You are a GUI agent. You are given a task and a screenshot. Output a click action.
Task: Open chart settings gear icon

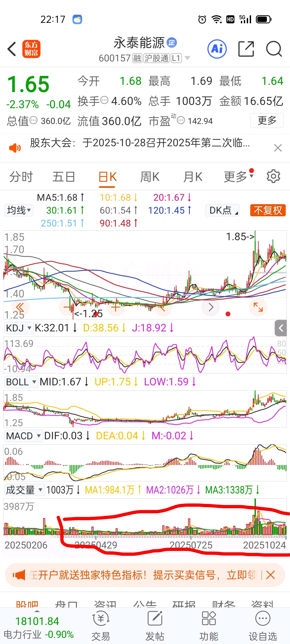point(273,176)
